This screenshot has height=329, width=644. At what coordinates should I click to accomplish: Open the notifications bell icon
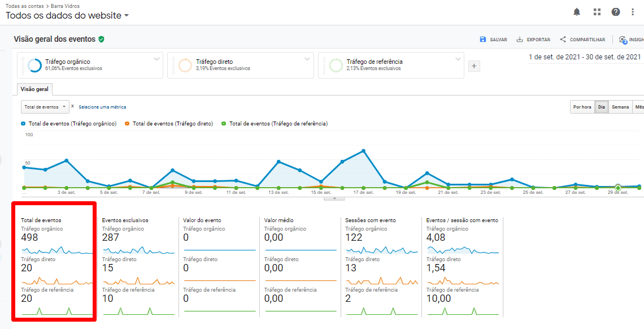pos(577,12)
